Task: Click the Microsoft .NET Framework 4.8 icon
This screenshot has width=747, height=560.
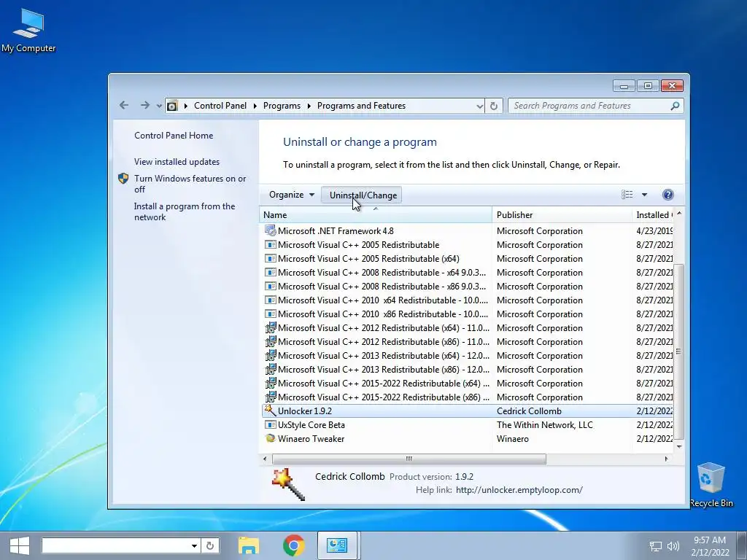Action: click(x=270, y=231)
